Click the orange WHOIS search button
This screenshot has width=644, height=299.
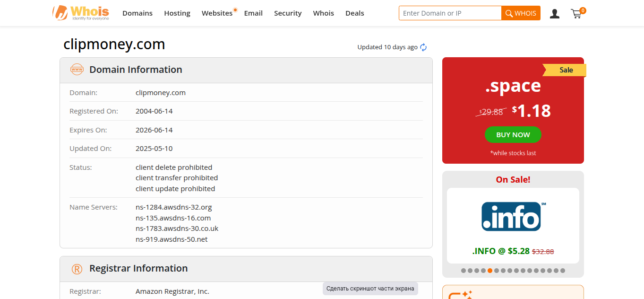tap(521, 13)
